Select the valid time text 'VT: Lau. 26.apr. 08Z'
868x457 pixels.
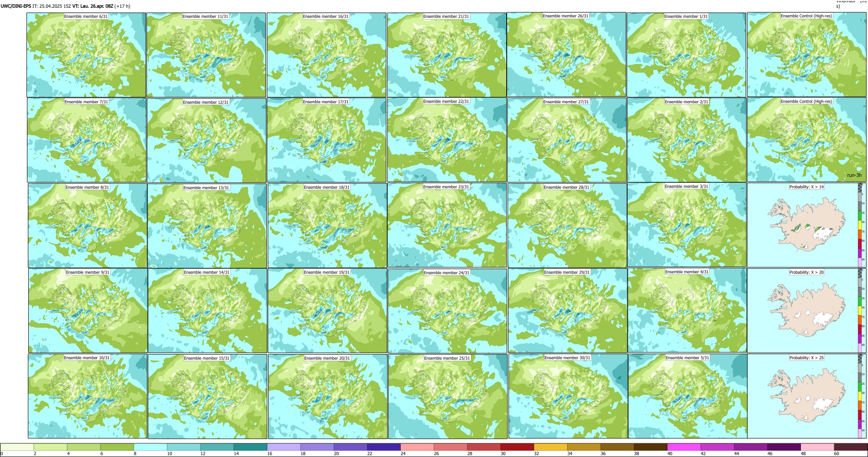pyautogui.click(x=93, y=6)
